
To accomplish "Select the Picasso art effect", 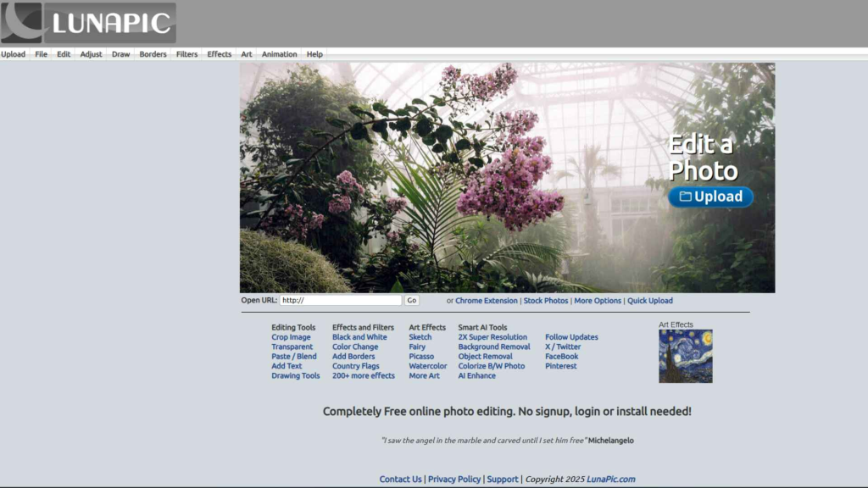I will [x=420, y=357].
